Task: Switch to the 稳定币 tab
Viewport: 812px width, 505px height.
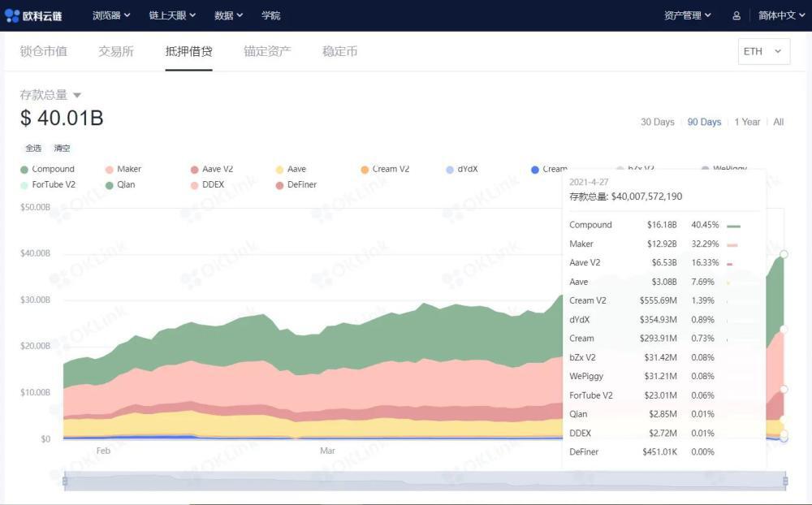Action: (338, 51)
